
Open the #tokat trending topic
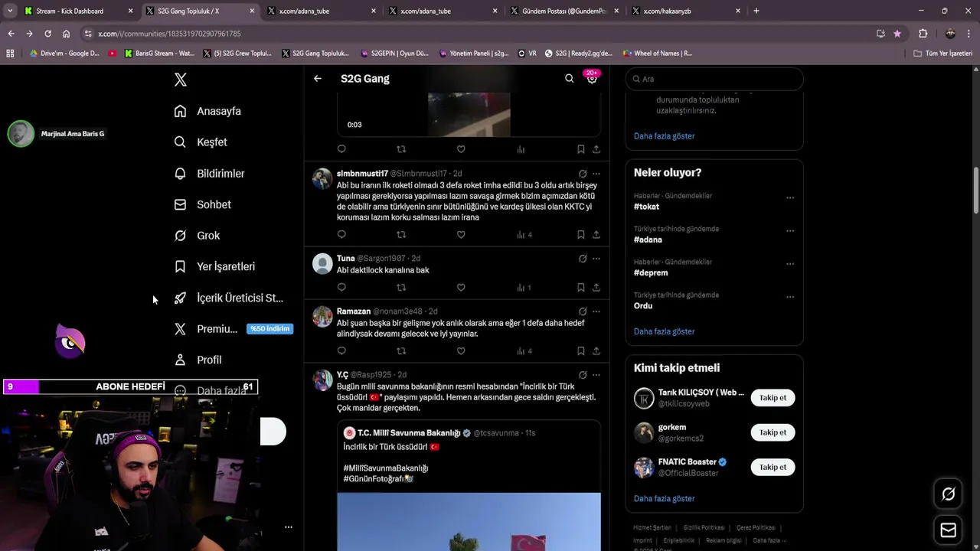(x=646, y=207)
